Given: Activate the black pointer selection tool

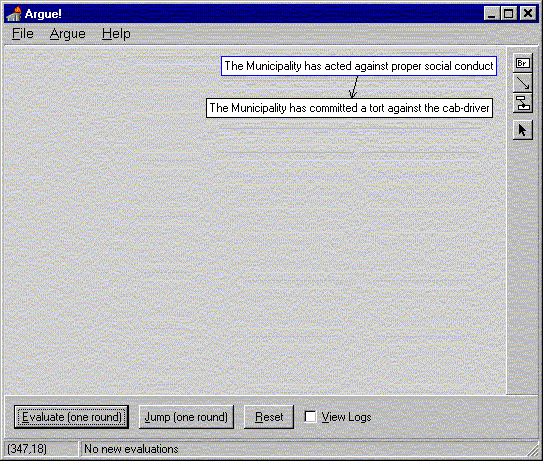Looking at the screenshot, I should [x=522, y=130].
